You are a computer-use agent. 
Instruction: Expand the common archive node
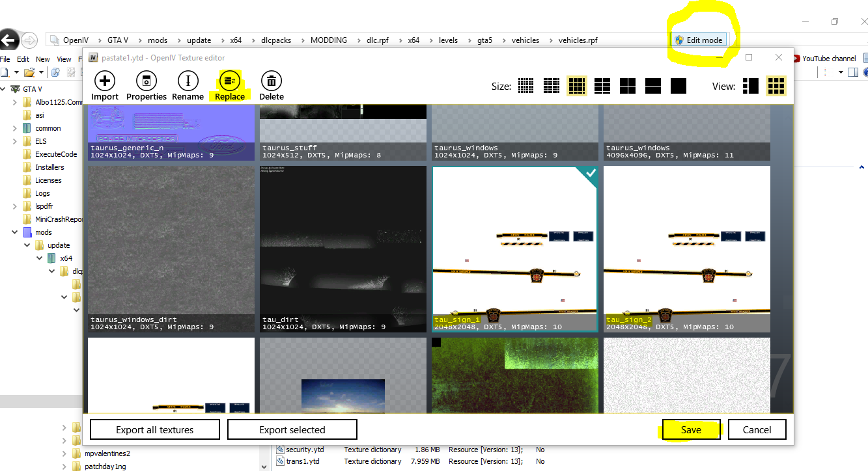14,128
